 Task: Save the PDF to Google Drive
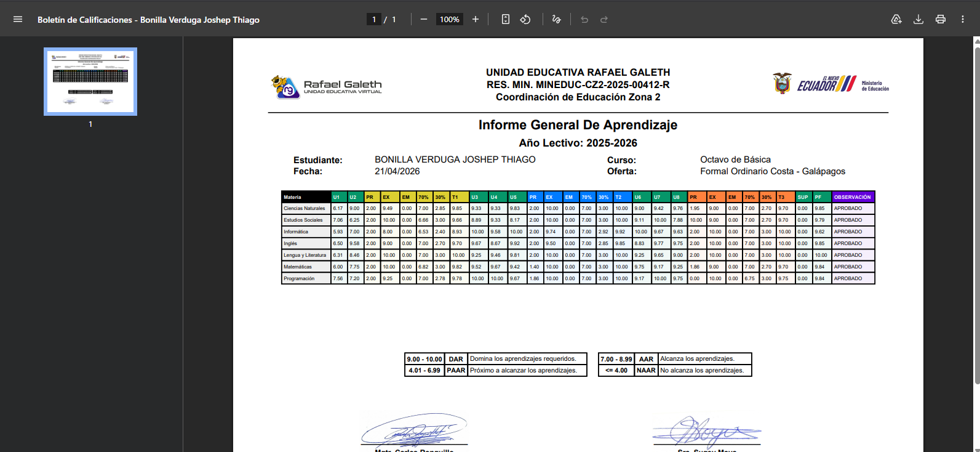click(896, 20)
